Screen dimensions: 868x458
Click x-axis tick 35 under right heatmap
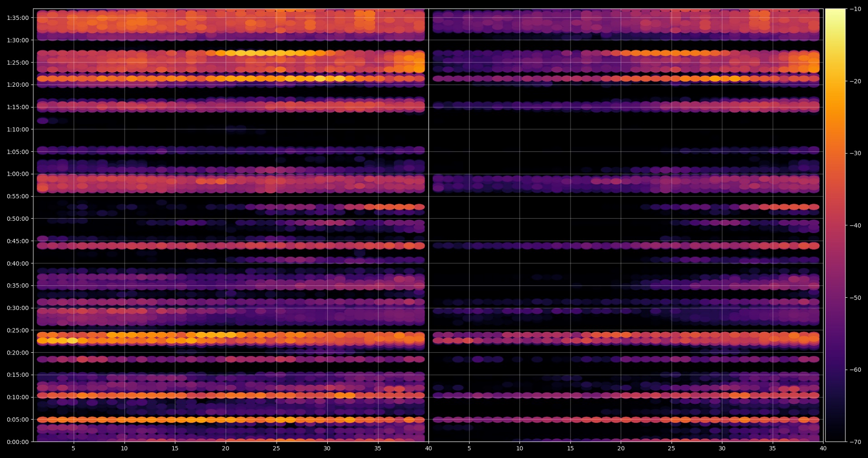(773, 449)
